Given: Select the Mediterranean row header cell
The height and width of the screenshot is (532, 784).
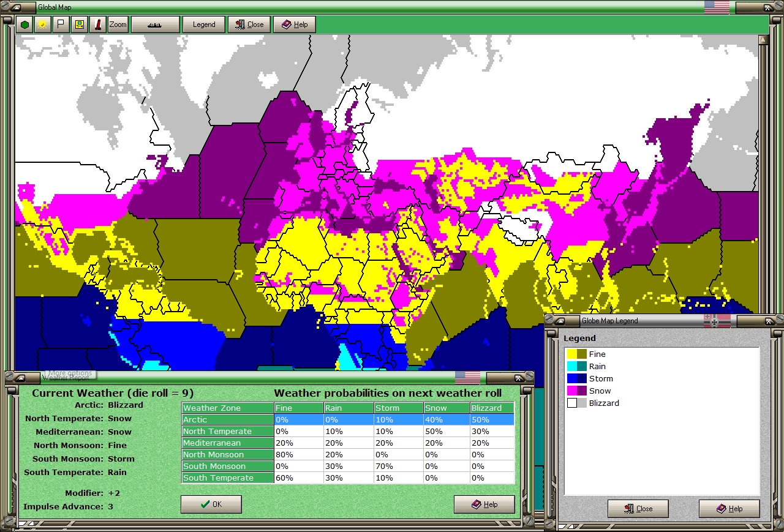Looking at the screenshot, I should [x=228, y=443].
